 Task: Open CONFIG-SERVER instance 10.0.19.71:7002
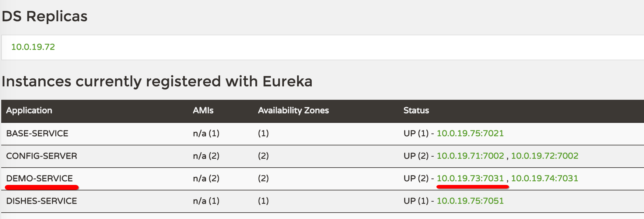470,156
